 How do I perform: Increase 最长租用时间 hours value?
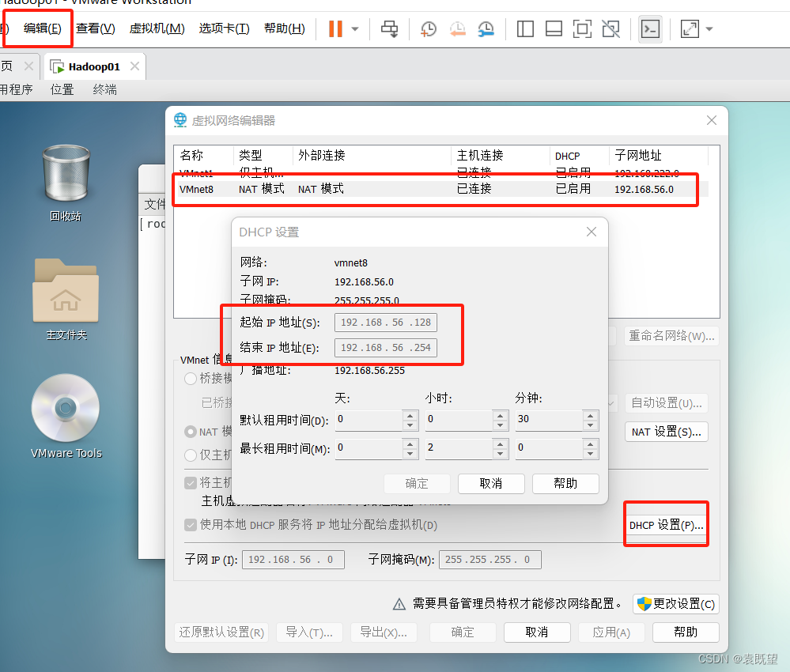click(x=500, y=444)
